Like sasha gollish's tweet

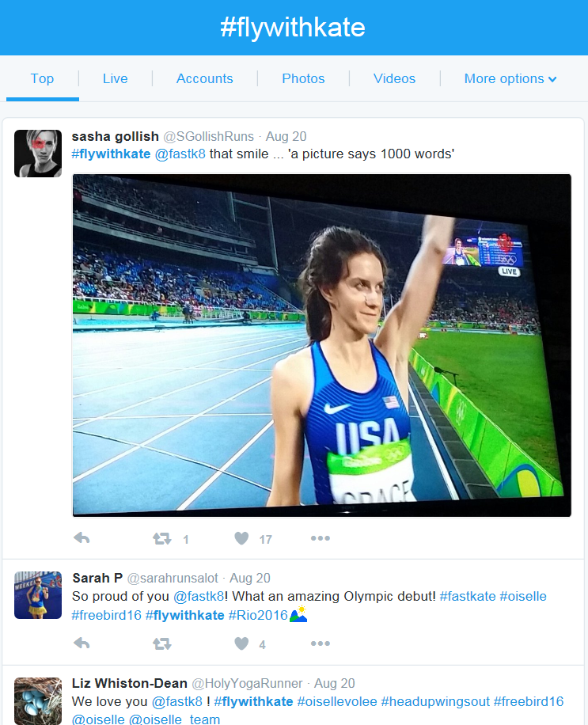241,538
